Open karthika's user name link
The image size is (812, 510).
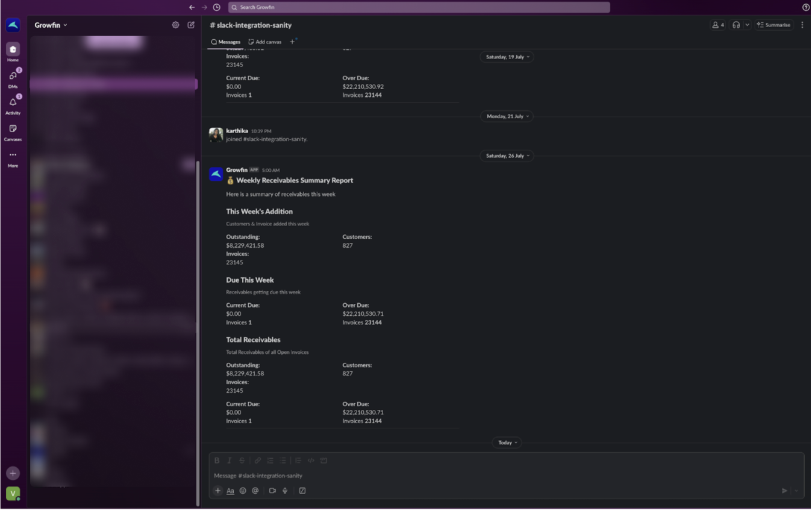(237, 131)
